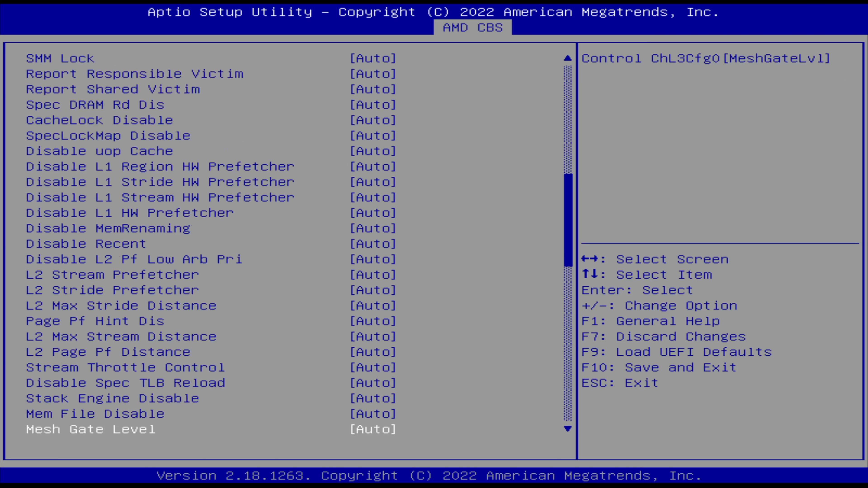The width and height of the screenshot is (868, 488).
Task: Click the "F10: Save and Exit" key hint
Action: point(659,367)
